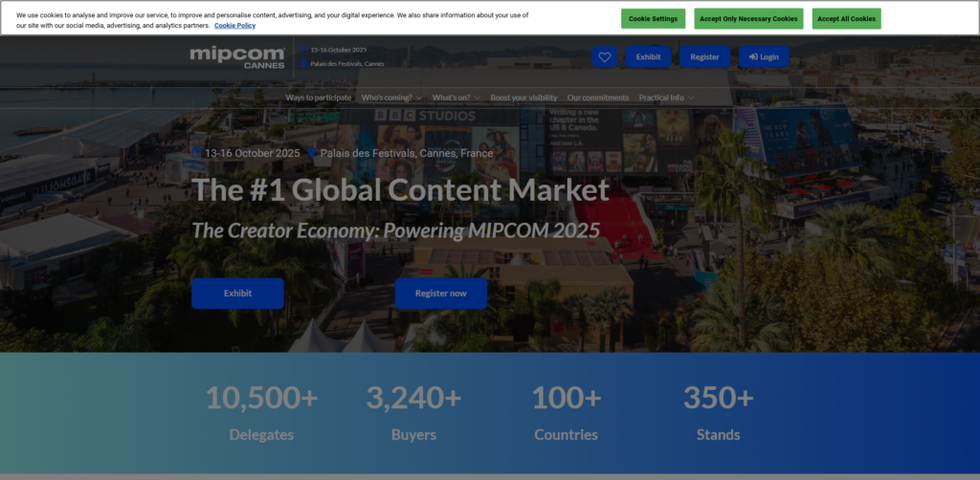
Task: Expand the Practical Info dropdown
Action: click(x=666, y=98)
